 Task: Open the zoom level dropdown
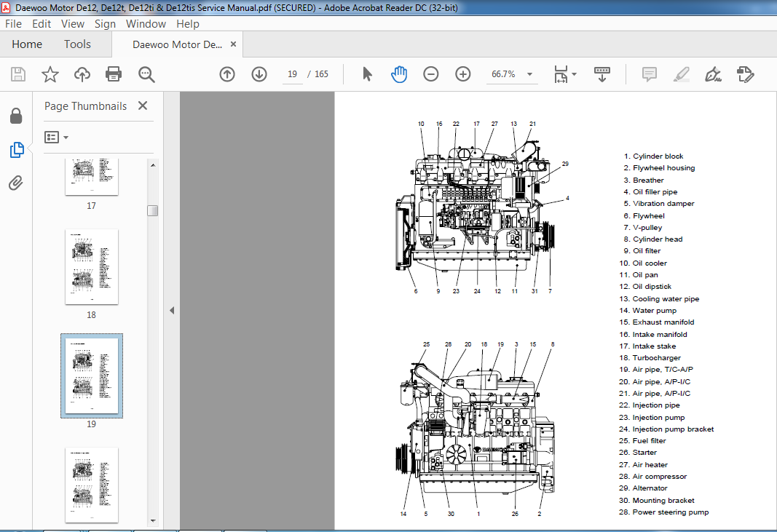click(x=529, y=74)
